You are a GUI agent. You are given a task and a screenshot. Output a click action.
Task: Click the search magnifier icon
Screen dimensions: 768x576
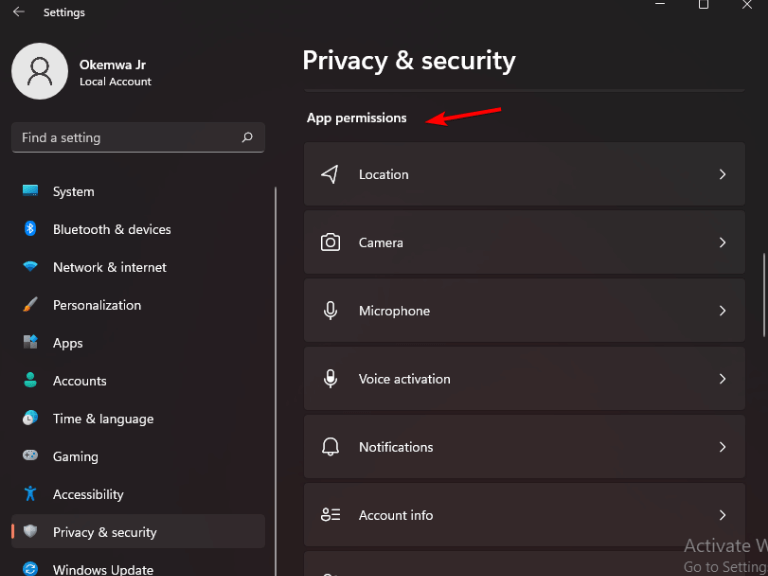[x=247, y=138]
